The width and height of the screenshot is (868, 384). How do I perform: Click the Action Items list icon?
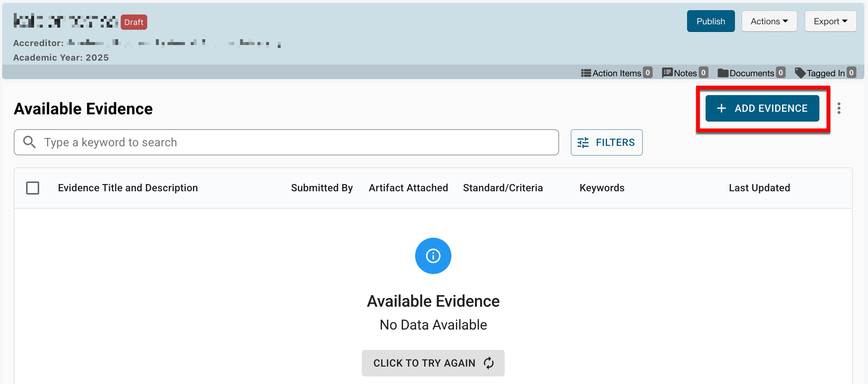586,73
